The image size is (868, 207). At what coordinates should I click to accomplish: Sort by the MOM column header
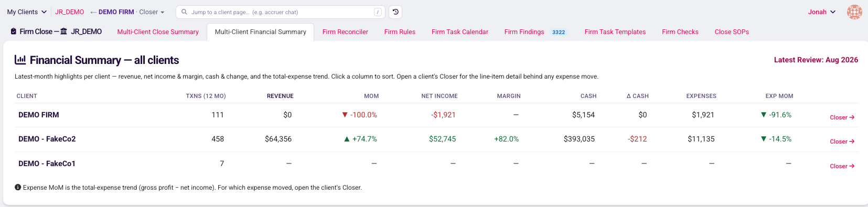(x=371, y=96)
